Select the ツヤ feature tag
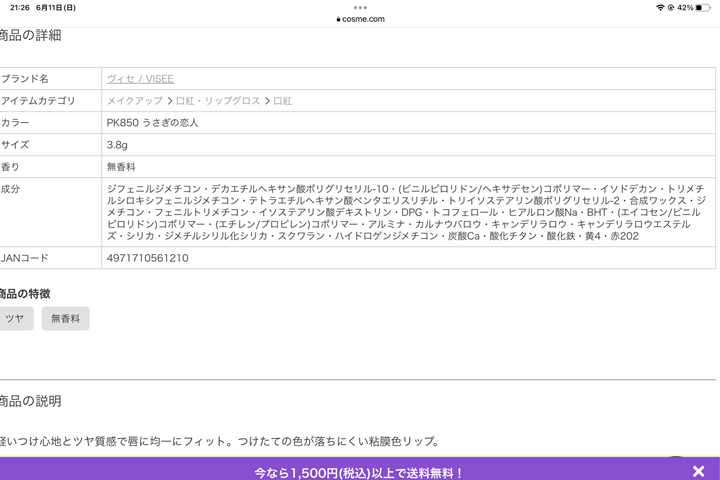The width and height of the screenshot is (720, 480). pyautogui.click(x=15, y=318)
